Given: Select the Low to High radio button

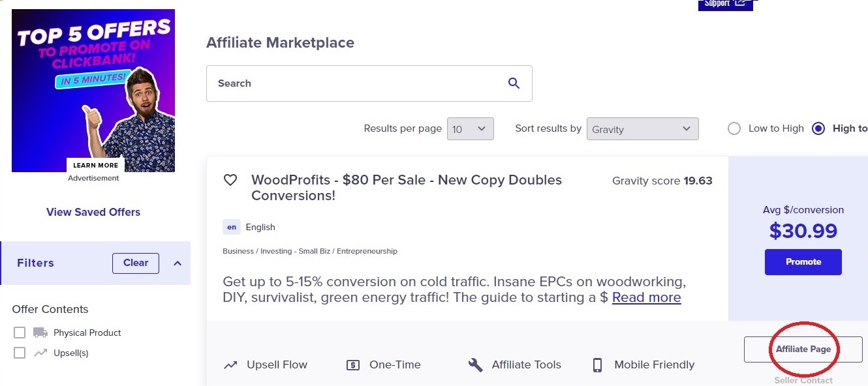Looking at the screenshot, I should (x=734, y=128).
